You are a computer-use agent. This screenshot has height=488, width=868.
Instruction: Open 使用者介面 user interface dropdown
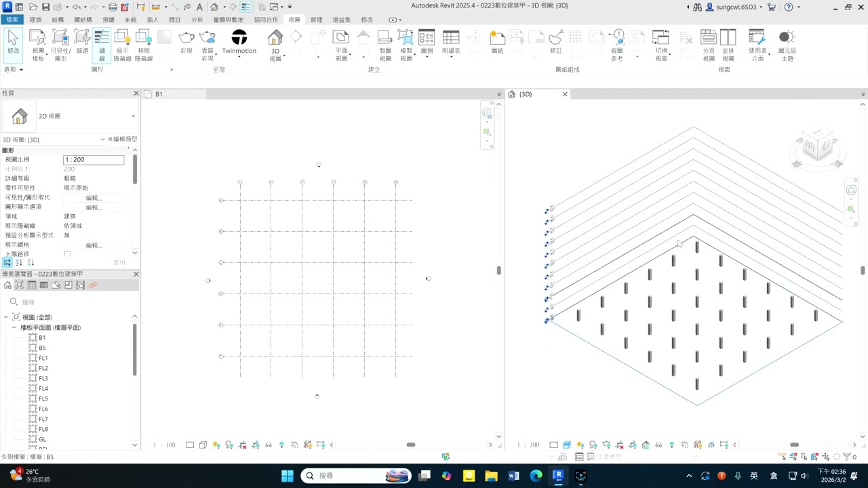[757, 45]
